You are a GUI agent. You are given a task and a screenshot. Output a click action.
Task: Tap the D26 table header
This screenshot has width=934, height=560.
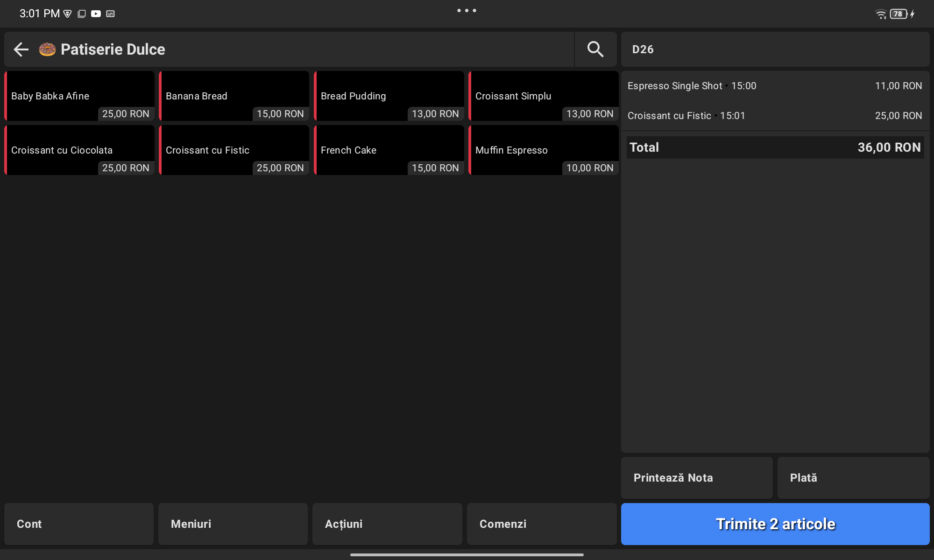(774, 49)
